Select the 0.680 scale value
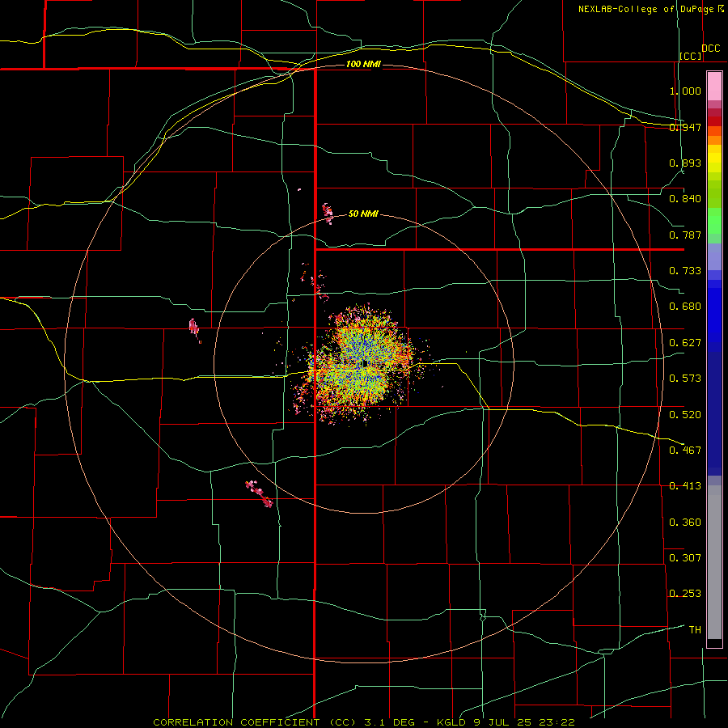 (685, 307)
